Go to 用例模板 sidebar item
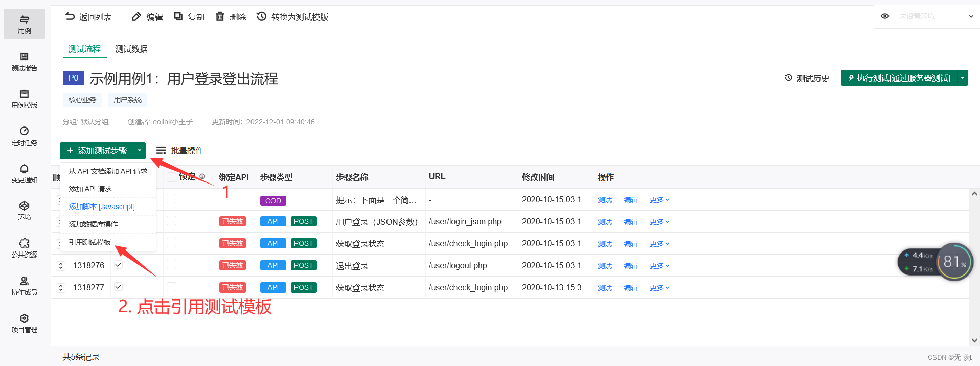The height and width of the screenshot is (366, 980). coord(25,99)
